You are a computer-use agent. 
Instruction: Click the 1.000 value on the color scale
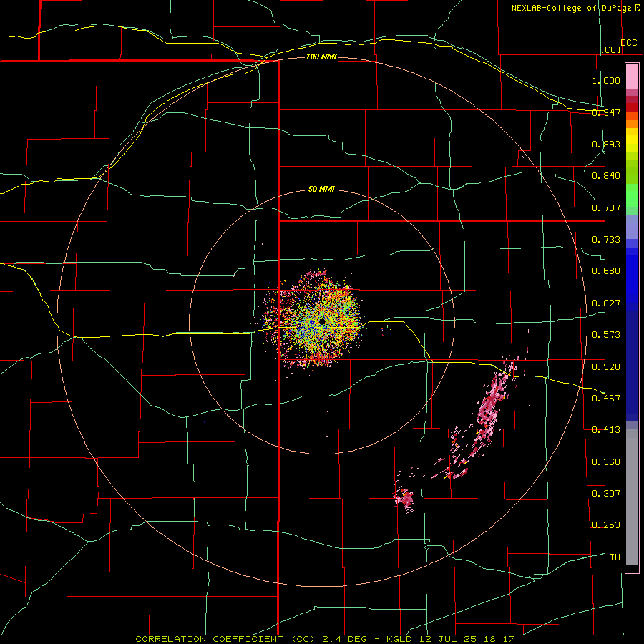pyautogui.click(x=606, y=80)
